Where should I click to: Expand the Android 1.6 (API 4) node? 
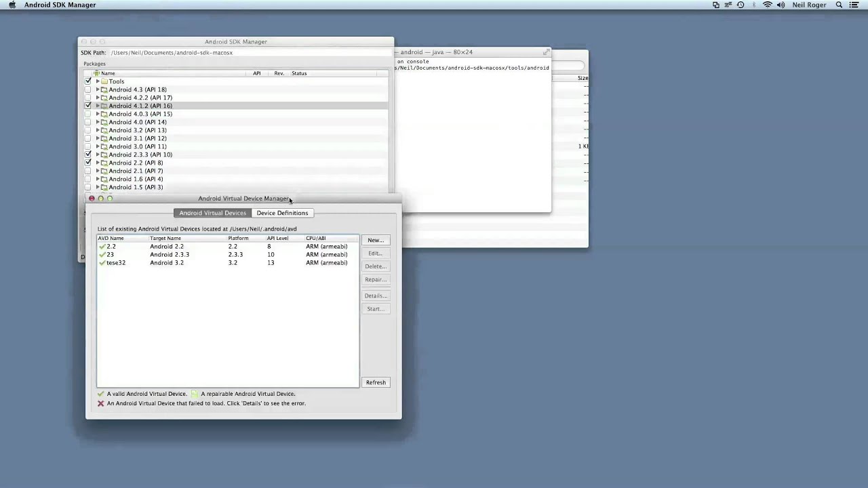click(98, 179)
